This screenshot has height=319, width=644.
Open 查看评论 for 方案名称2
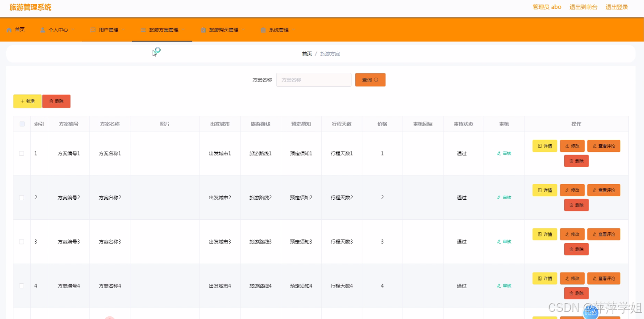[604, 190]
